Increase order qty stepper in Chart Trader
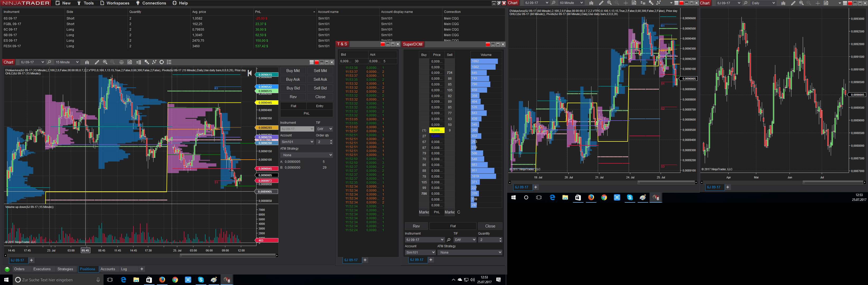The width and height of the screenshot is (868, 285). [331, 141]
